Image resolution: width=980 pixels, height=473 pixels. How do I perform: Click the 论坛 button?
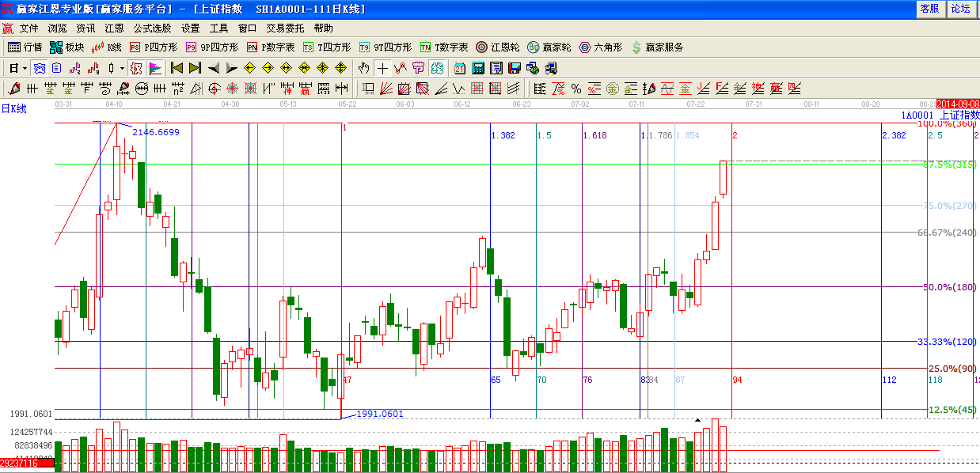tap(960, 9)
